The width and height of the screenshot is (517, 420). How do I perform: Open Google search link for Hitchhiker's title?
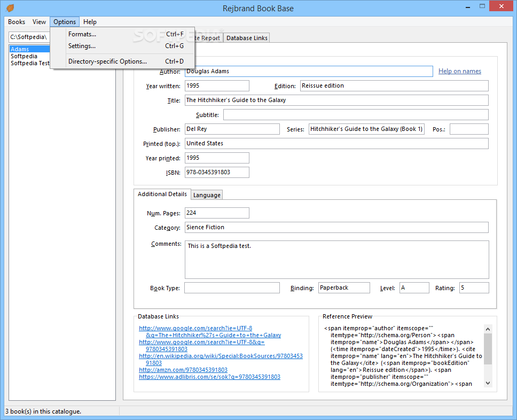(x=210, y=332)
